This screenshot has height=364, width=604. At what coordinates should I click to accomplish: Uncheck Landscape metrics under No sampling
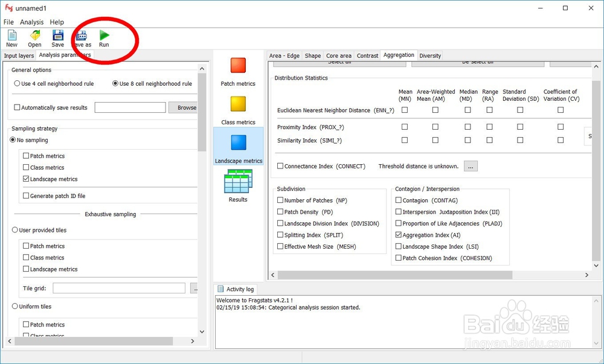pyautogui.click(x=26, y=179)
